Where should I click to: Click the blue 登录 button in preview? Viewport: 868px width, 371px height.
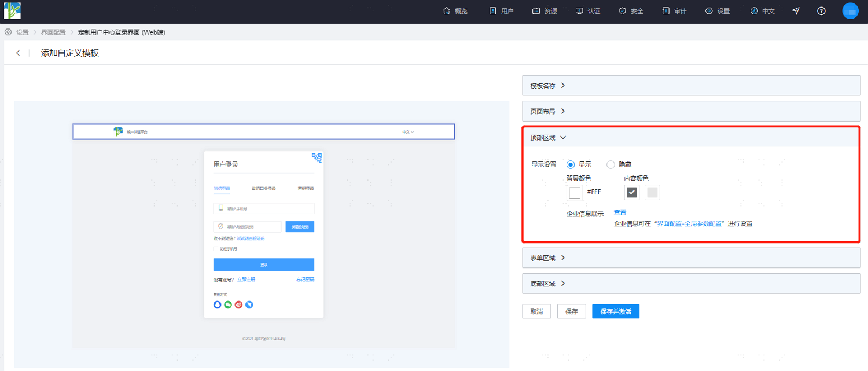[x=264, y=265]
